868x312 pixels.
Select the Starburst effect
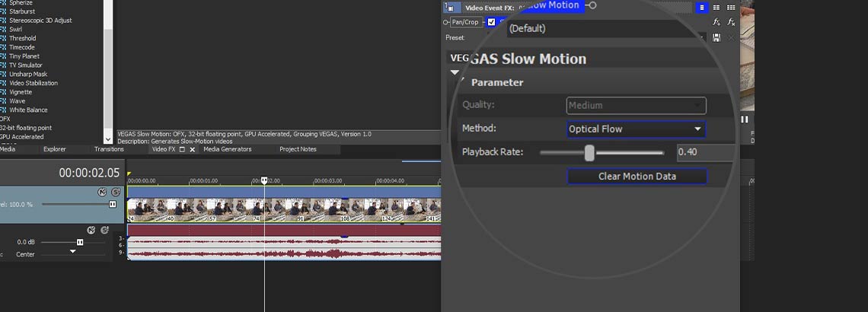click(21, 11)
